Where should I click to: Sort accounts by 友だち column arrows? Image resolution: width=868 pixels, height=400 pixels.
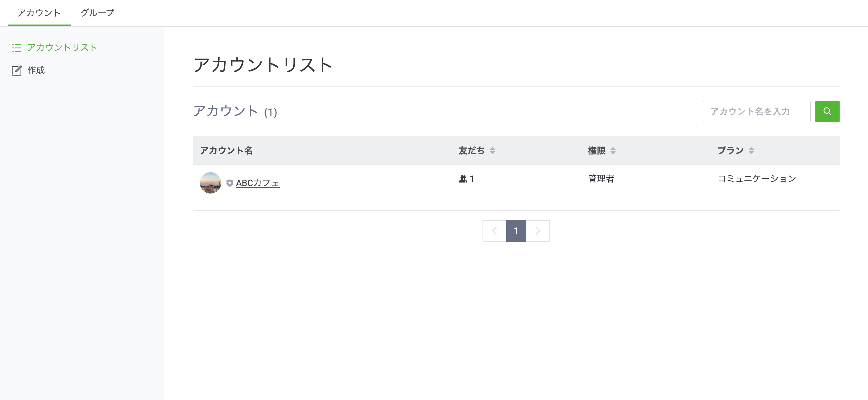click(x=492, y=151)
